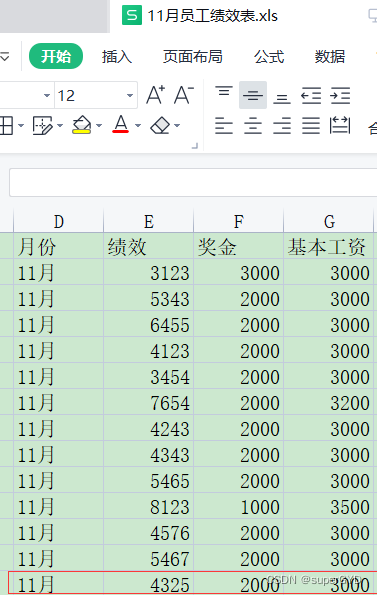Select the cell with value 3123
The width and height of the screenshot is (377, 595).
pyautogui.click(x=149, y=272)
